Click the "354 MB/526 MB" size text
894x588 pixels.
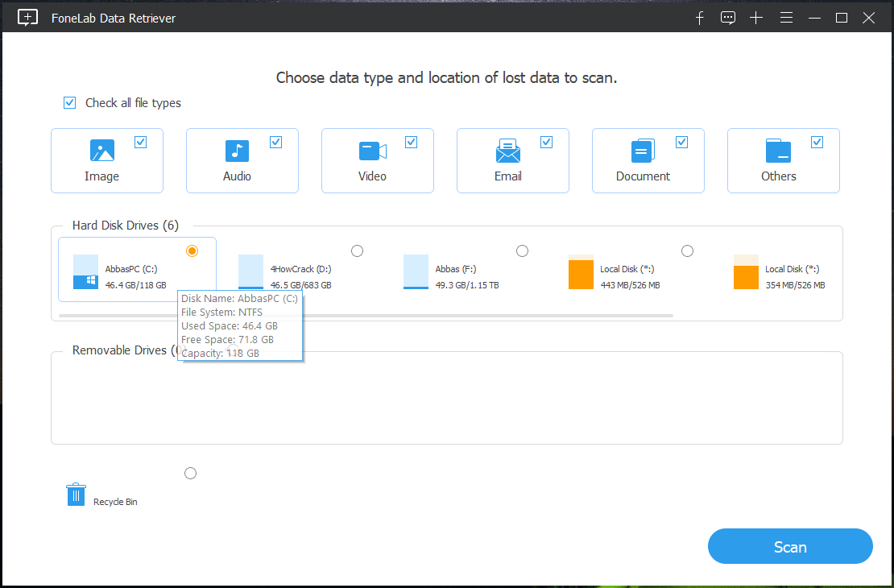pos(796,285)
